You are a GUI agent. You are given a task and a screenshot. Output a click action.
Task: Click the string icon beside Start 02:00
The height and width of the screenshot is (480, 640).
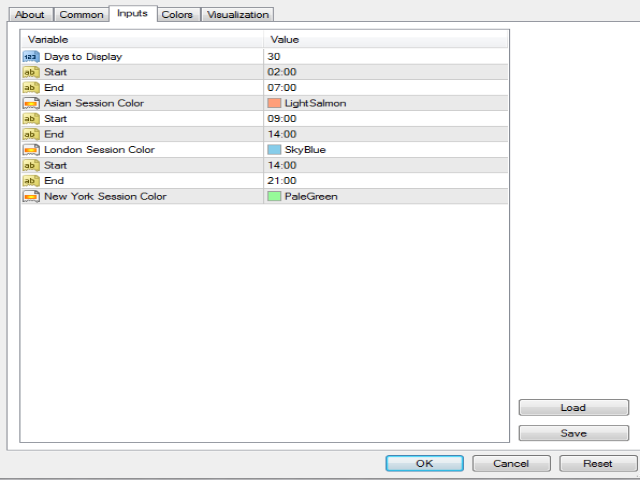point(31,72)
